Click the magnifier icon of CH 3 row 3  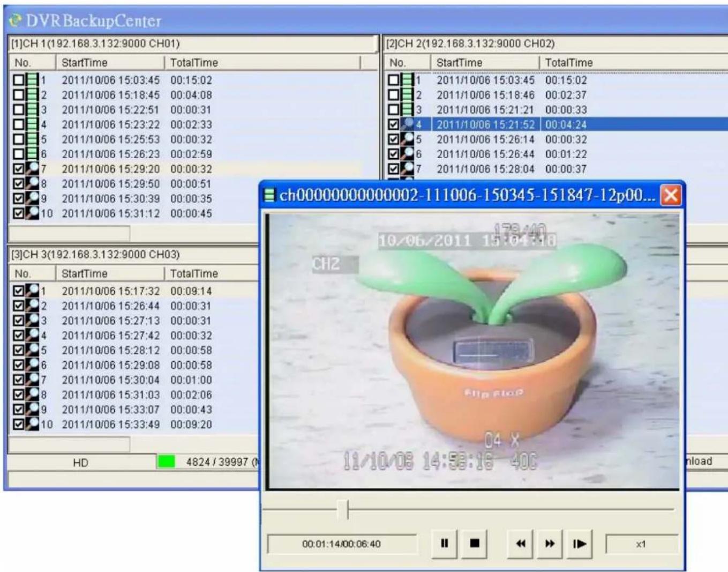point(32,321)
